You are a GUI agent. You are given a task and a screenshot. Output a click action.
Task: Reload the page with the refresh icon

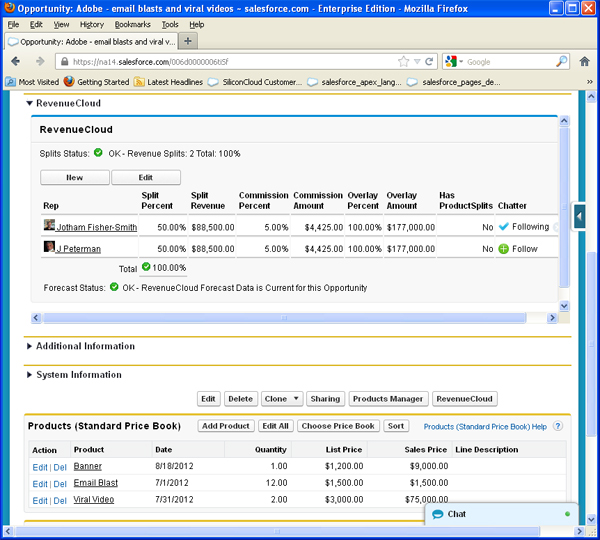(429, 62)
